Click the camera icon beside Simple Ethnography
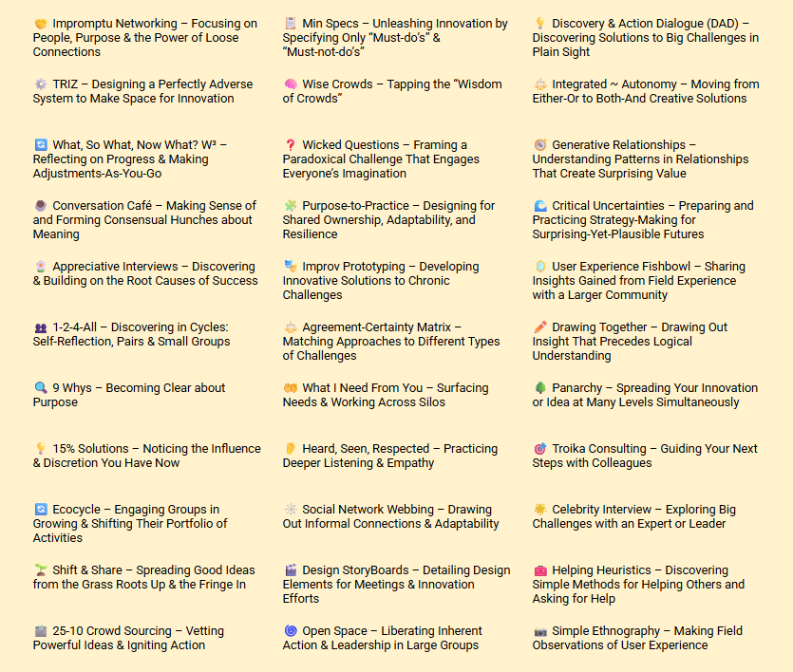 click(x=540, y=631)
